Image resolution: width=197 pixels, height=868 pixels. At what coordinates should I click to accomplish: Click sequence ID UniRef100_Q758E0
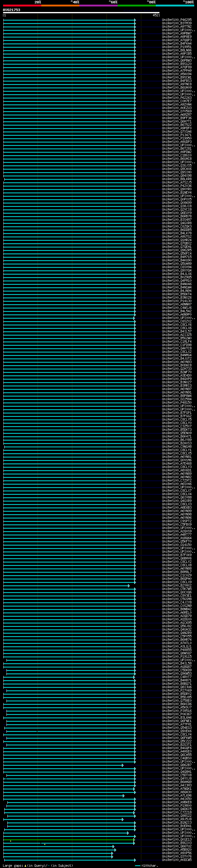pyautogui.click(x=177, y=700)
